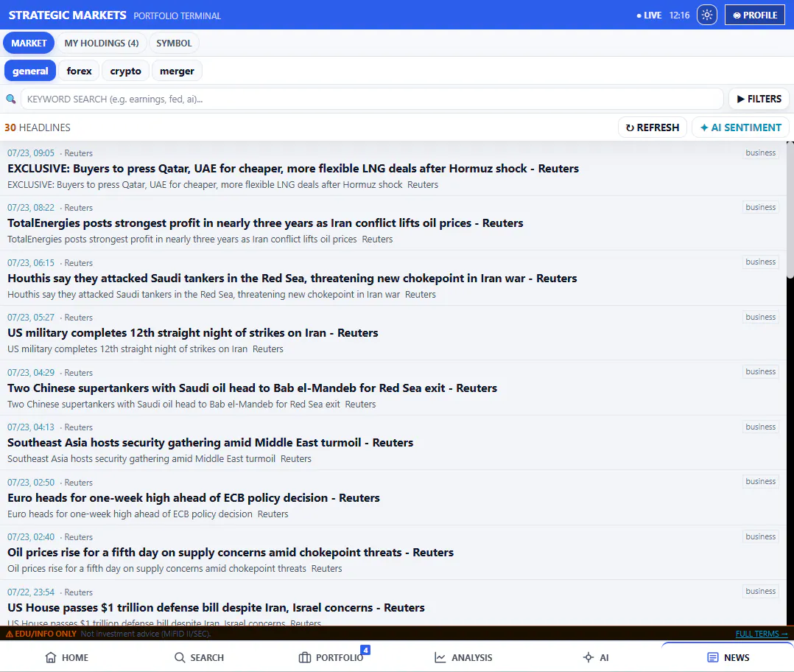Click the LIVE status indicator
Screen dimensions: 794x672
click(x=649, y=15)
